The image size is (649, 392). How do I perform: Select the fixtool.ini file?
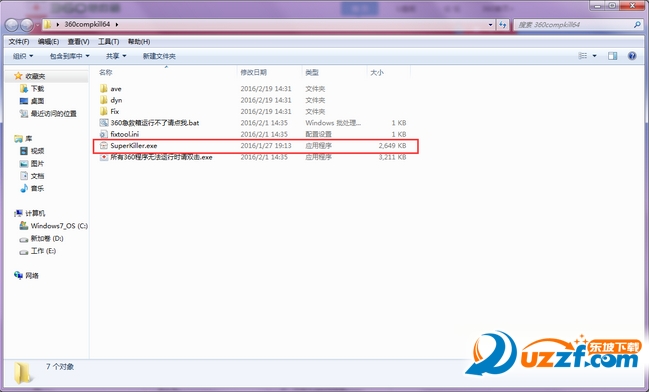(124, 134)
